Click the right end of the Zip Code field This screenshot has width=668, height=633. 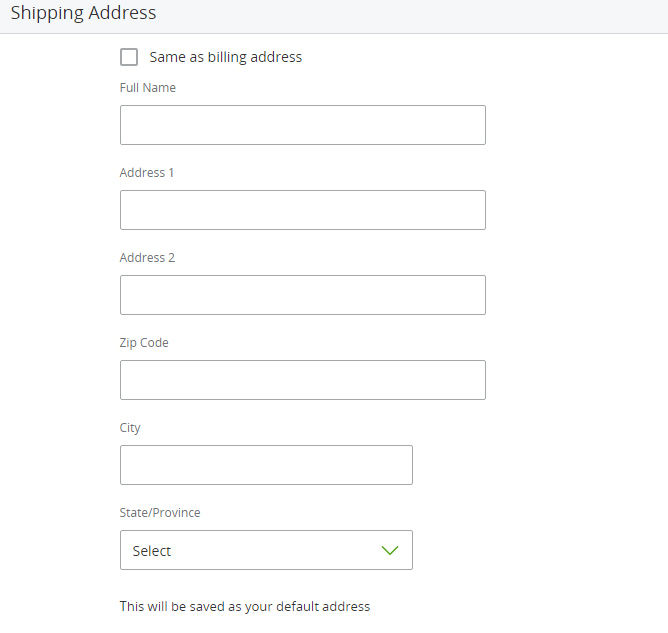470,380
